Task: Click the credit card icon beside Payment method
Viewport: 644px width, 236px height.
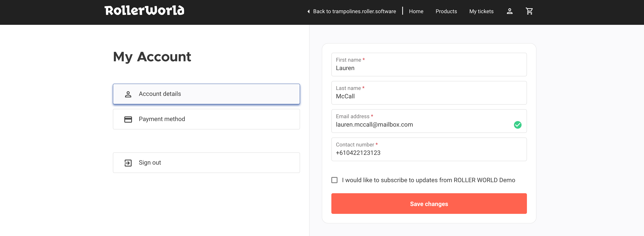Action: [x=128, y=119]
